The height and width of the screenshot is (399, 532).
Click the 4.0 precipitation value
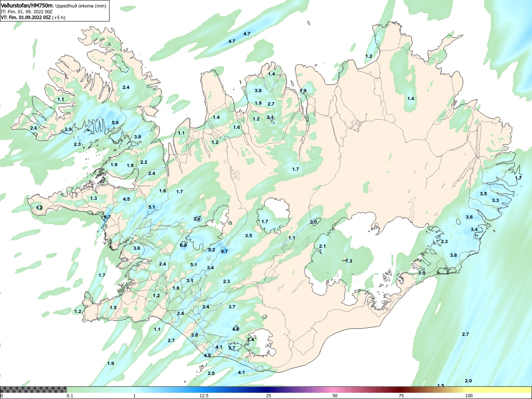[x=207, y=355]
